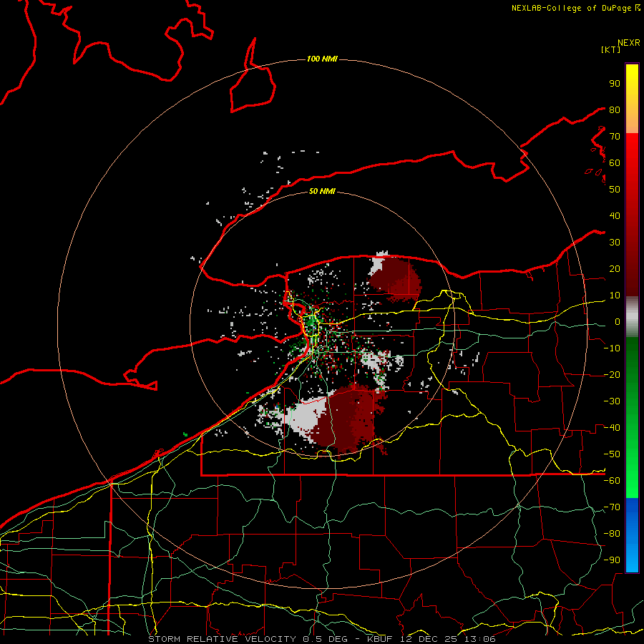Viewport: 644px width, 644px height.
Task: Click the NEXR label above the color bar
Action: (629, 43)
